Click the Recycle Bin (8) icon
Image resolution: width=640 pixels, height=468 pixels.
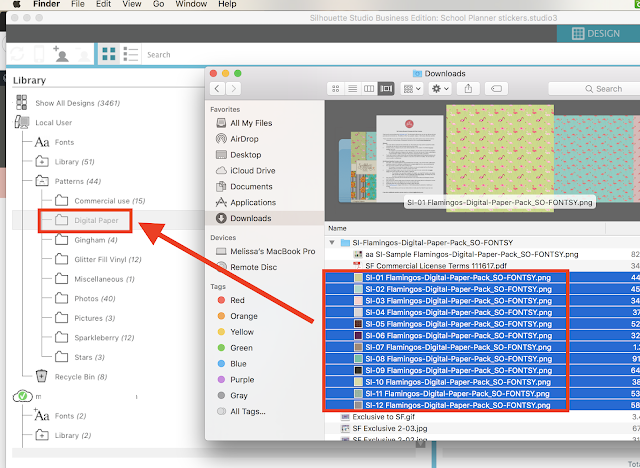click(42, 376)
